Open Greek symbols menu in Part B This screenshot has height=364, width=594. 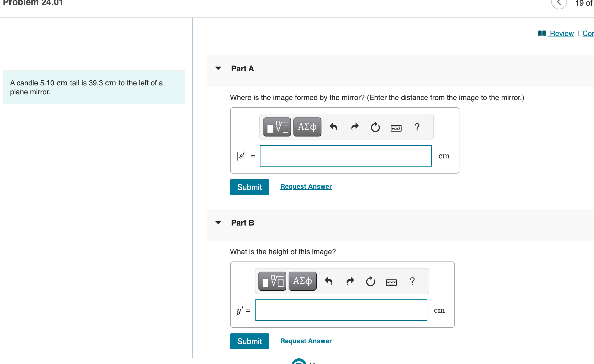coord(302,281)
